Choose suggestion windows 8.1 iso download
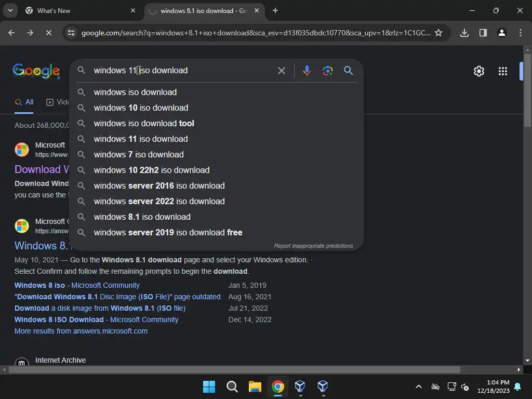This screenshot has width=532, height=399. point(217,217)
